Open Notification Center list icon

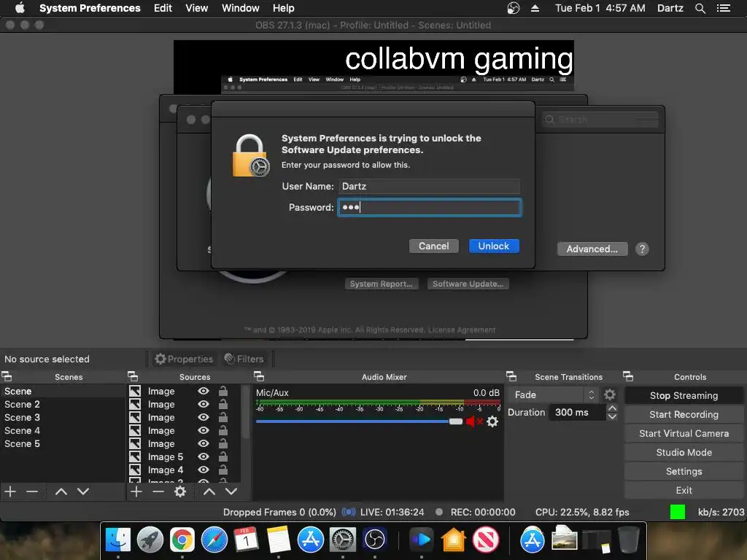(724, 8)
